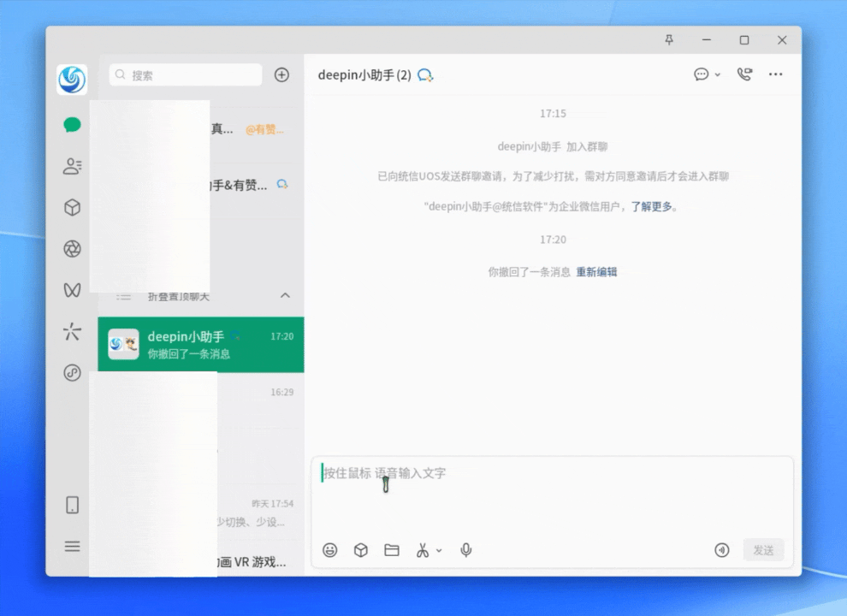The image size is (847, 616).
Task: Click the 发送 send button
Action: point(763,550)
